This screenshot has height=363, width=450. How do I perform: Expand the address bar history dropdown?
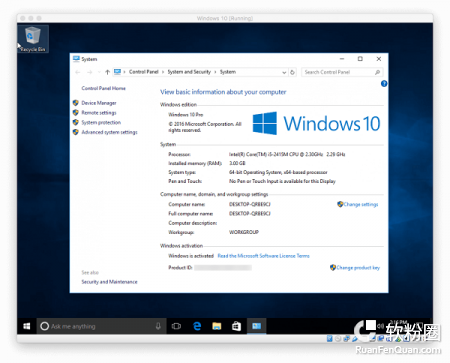tap(284, 72)
